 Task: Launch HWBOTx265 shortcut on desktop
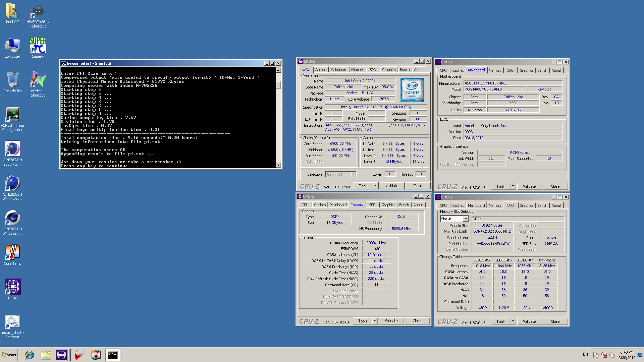pyautogui.click(x=38, y=15)
